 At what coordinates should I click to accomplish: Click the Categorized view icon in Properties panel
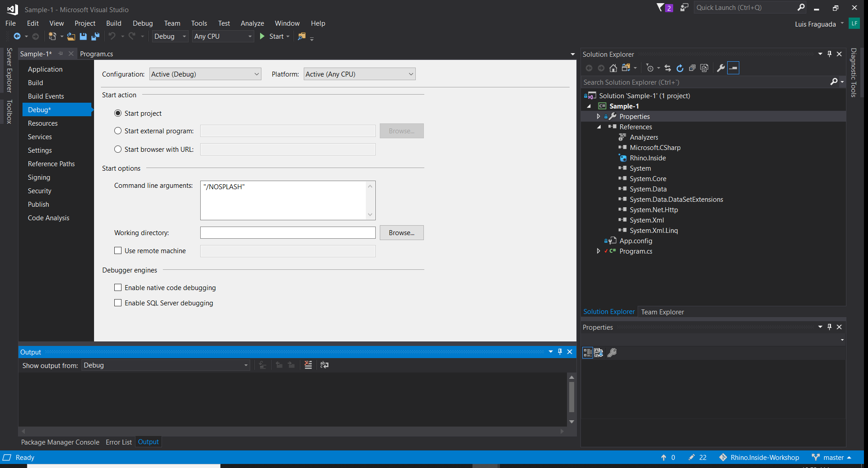[x=588, y=353]
